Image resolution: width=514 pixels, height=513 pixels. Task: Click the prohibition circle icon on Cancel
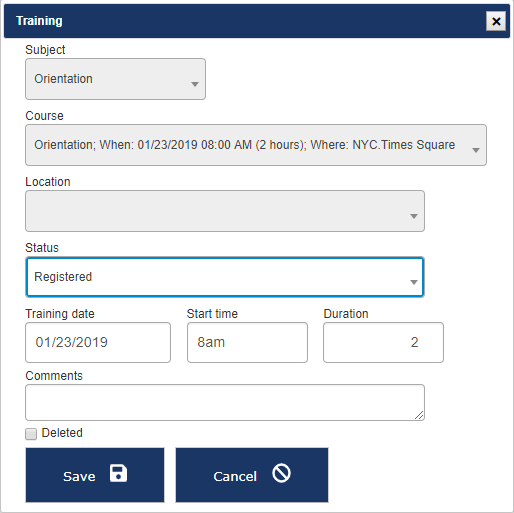(281, 473)
